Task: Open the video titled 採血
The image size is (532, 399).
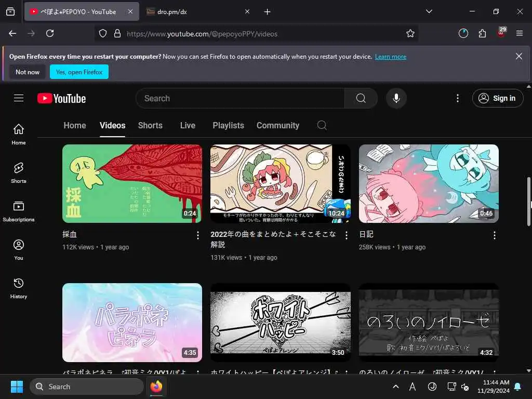Action: click(x=70, y=234)
